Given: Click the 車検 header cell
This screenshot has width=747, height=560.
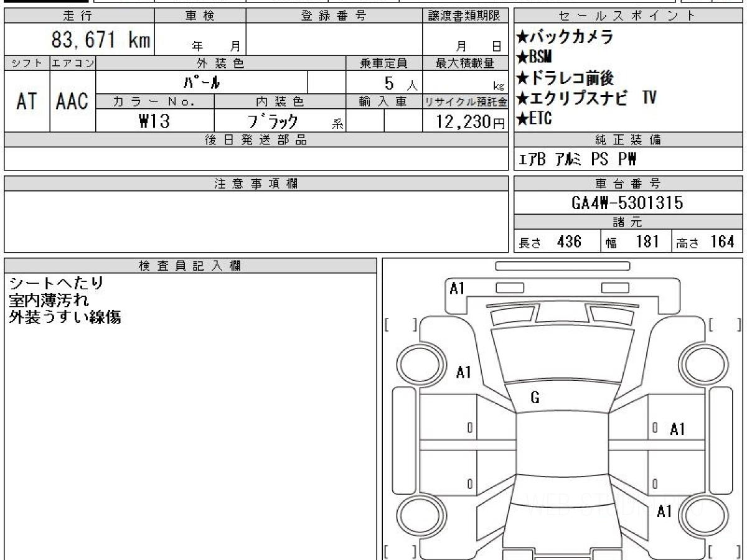Looking at the screenshot, I should [200, 16].
